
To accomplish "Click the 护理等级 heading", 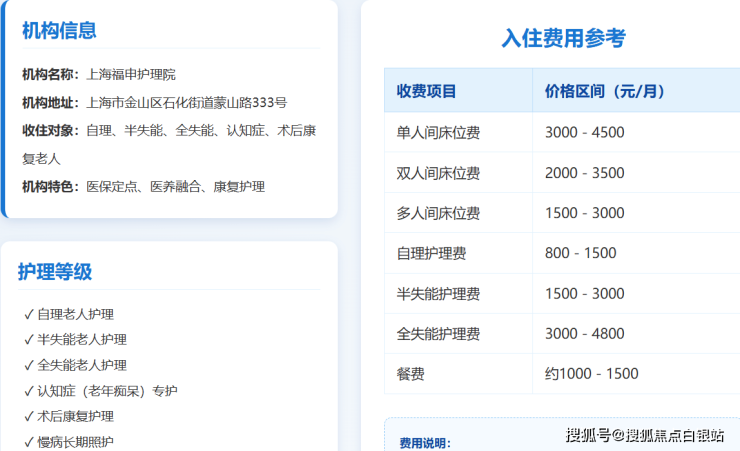I will coord(55,272).
